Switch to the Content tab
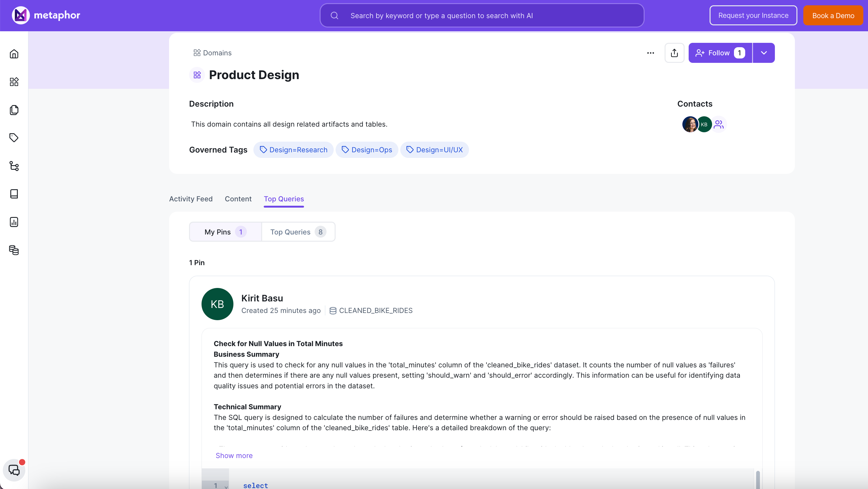 point(238,199)
